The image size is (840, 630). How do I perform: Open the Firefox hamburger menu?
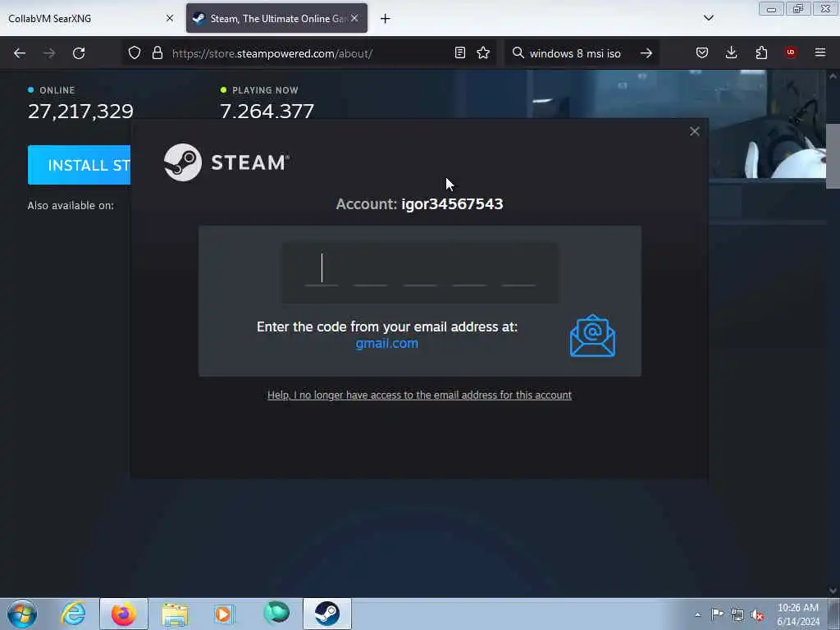[x=820, y=52]
